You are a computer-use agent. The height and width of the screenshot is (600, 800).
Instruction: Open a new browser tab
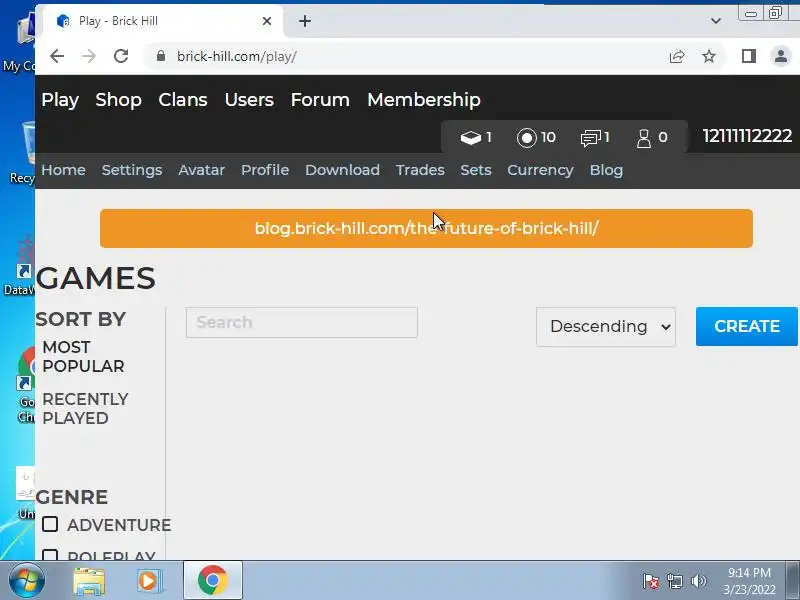[305, 21]
